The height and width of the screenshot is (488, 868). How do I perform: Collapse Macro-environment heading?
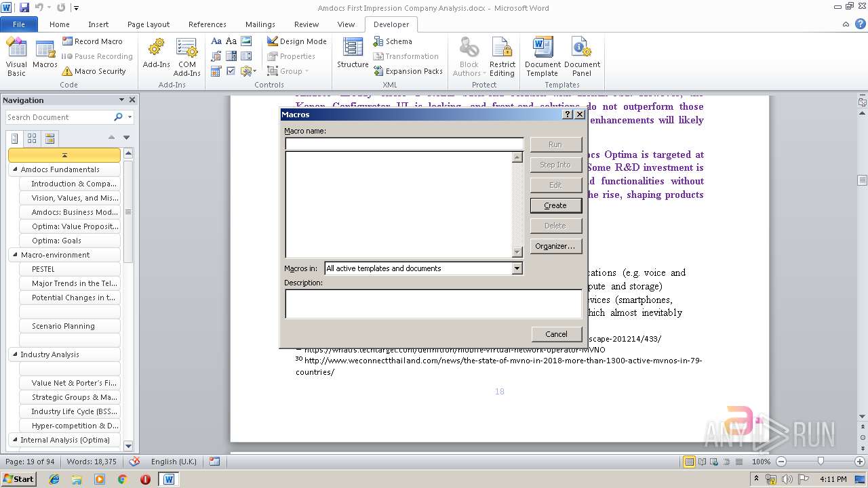15,255
